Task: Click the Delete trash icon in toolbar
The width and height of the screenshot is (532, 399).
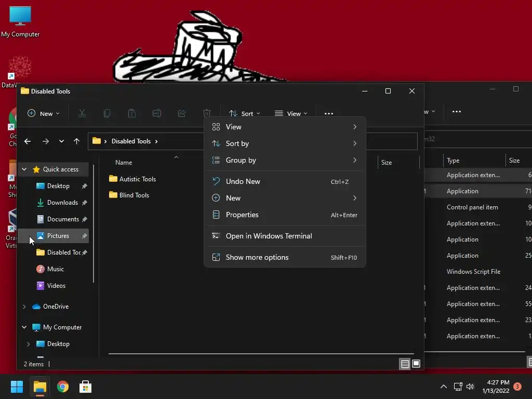Action: point(207,113)
